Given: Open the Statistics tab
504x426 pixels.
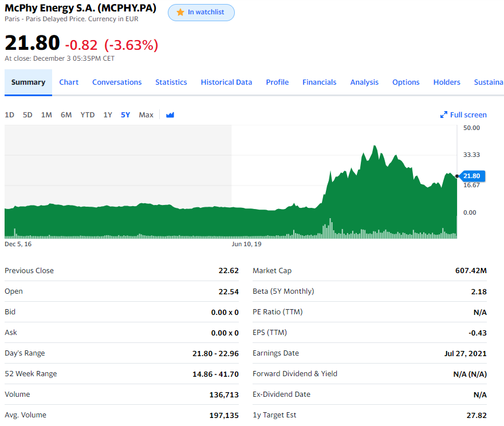Looking at the screenshot, I should coord(171,82).
